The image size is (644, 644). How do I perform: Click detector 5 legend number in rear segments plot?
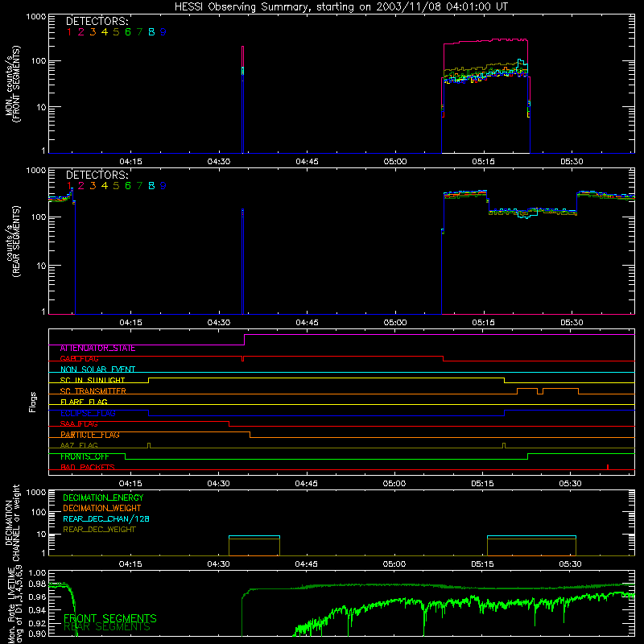pyautogui.click(x=116, y=186)
